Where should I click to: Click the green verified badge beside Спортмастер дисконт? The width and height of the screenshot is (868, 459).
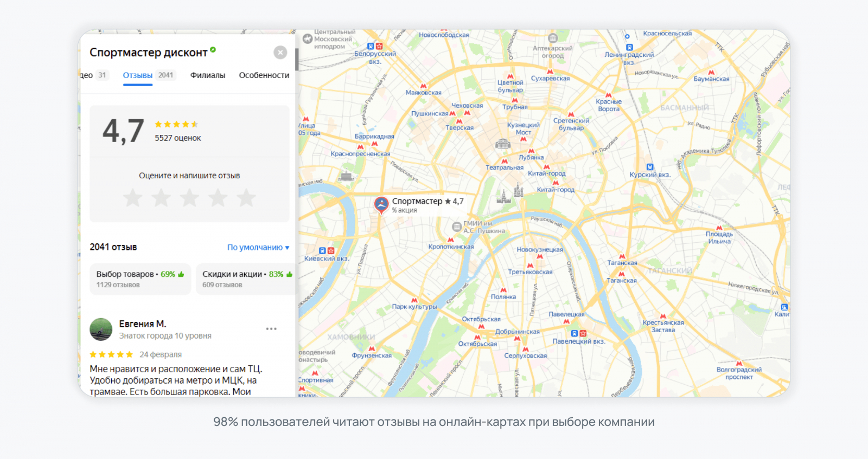[213, 50]
